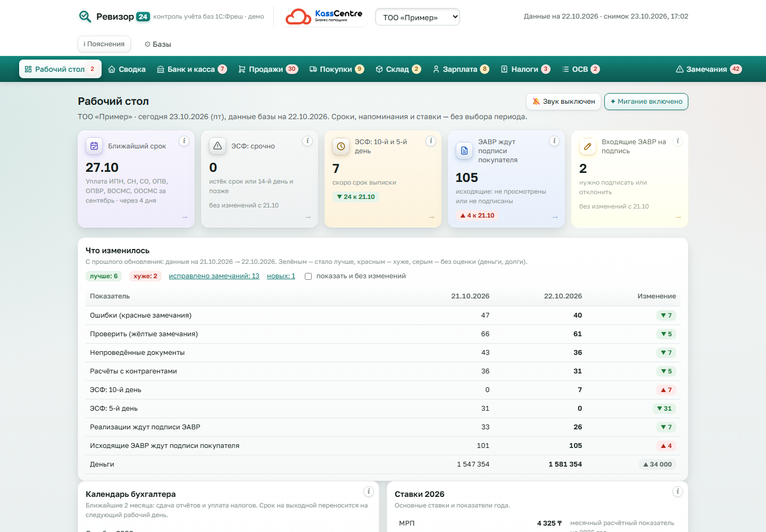766x532 pixels.
Task: Switch to the 'Банк и касса' tab
Action: tap(192, 69)
